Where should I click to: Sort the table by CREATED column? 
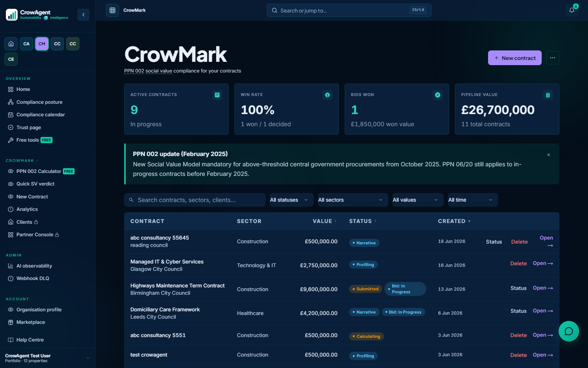454,221
